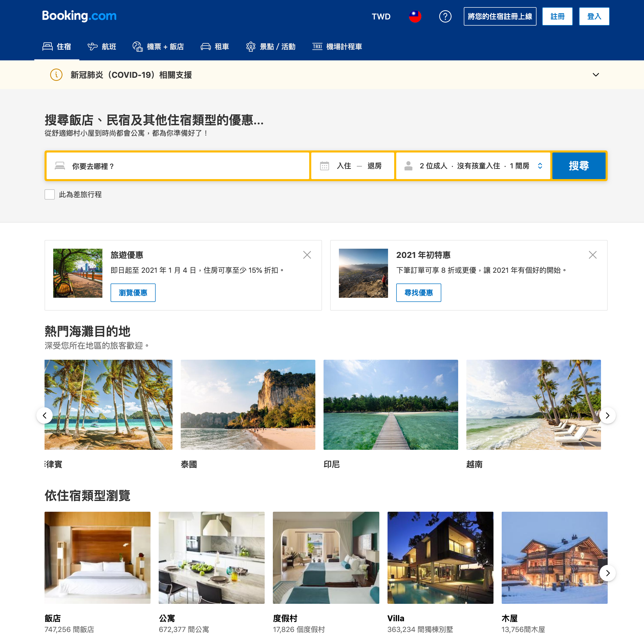Expand the TWD currency selector

381,16
